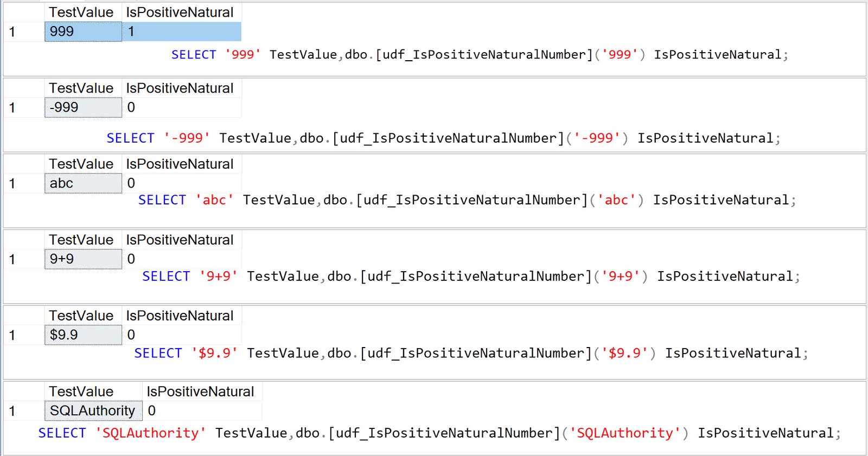The width and height of the screenshot is (868, 456).
Task: Click IsPositiveNatural column header above SQLAuthority row
Action: tap(202, 391)
